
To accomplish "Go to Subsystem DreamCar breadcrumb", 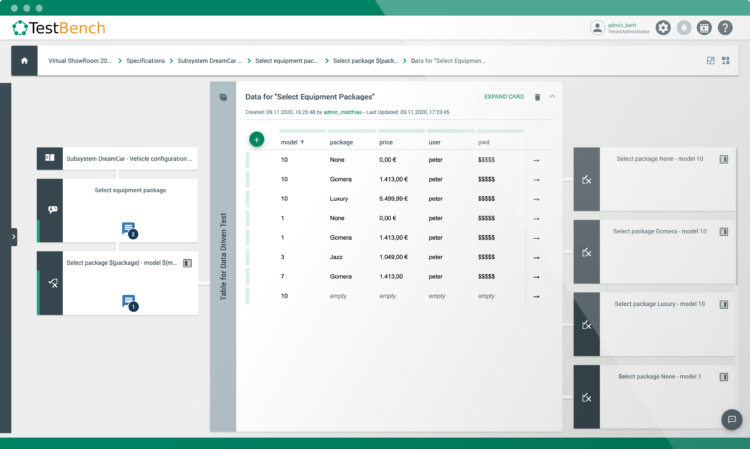I will (210, 61).
